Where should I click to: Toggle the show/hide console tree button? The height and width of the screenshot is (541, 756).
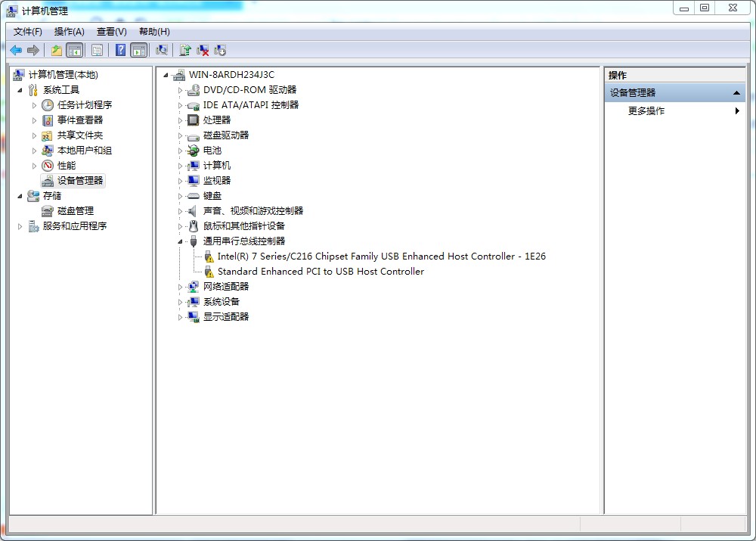[x=74, y=51]
